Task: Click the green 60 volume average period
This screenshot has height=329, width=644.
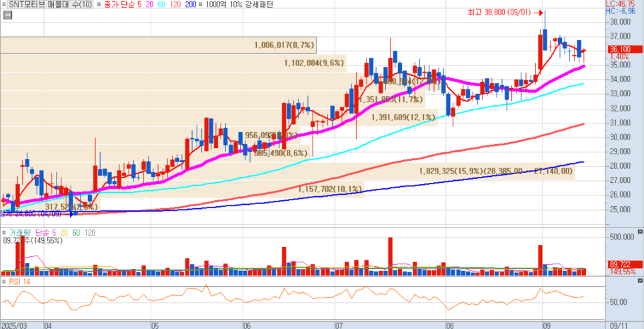Action: click(x=76, y=233)
